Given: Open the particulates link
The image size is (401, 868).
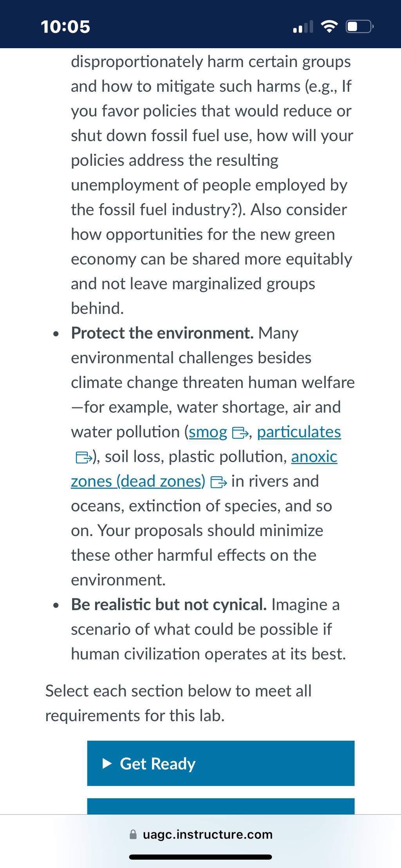Looking at the screenshot, I should 299,432.
